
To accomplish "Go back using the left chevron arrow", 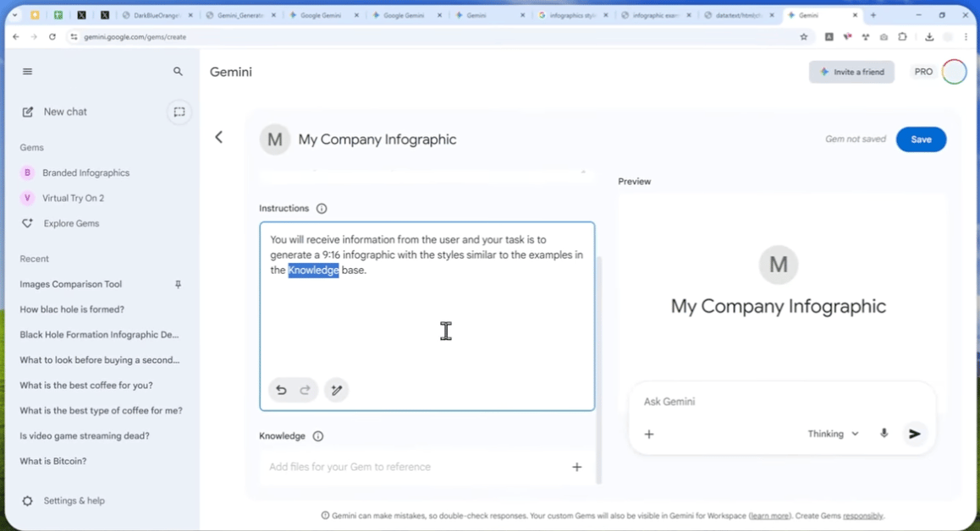I will (218, 138).
